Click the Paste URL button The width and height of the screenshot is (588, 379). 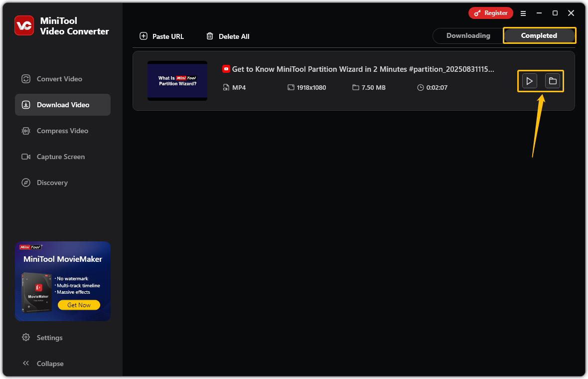tap(161, 36)
